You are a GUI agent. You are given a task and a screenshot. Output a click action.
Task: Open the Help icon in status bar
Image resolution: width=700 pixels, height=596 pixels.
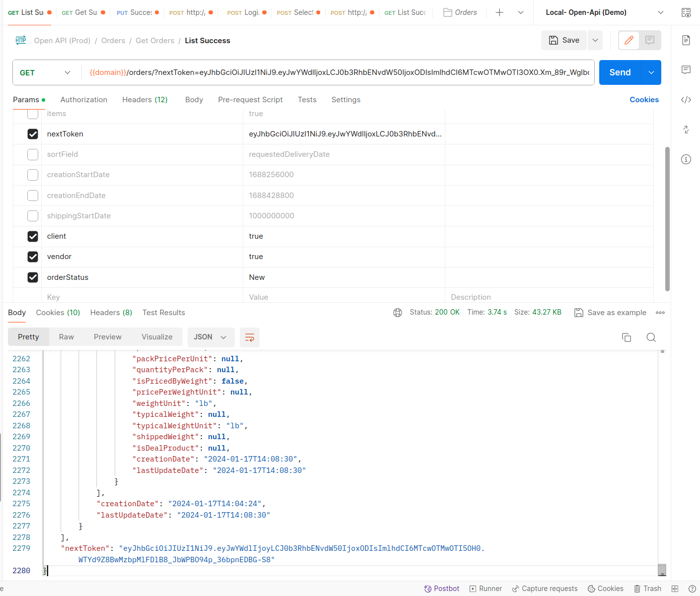coord(692,589)
